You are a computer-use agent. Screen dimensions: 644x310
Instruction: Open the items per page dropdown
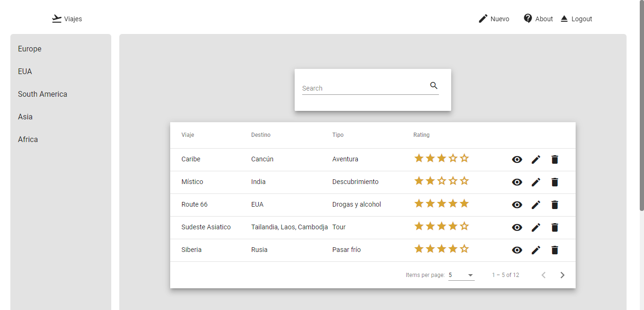coord(461,275)
